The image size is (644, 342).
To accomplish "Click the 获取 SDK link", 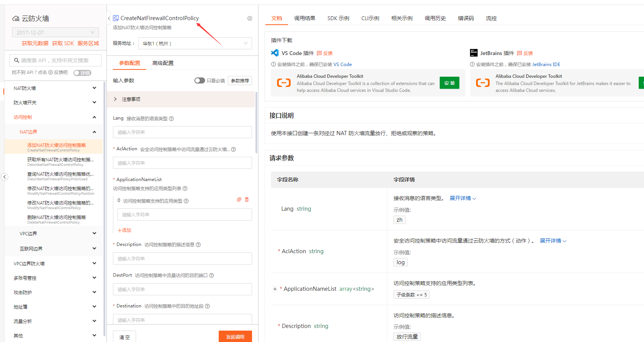I will [x=63, y=43].
